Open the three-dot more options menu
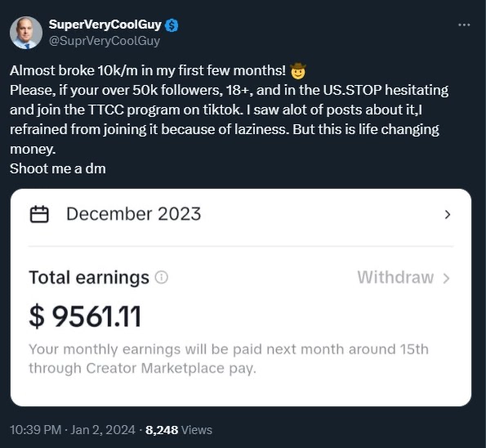Screen dimensions: 486x448 point(464,25)
